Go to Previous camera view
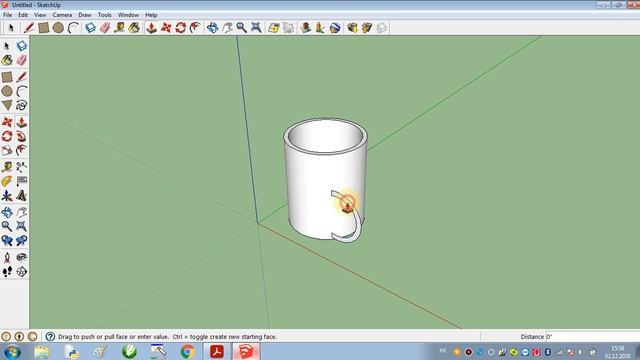Image resolution: width=640 pixels, height=360 pixels. click(x=7, y=240)
